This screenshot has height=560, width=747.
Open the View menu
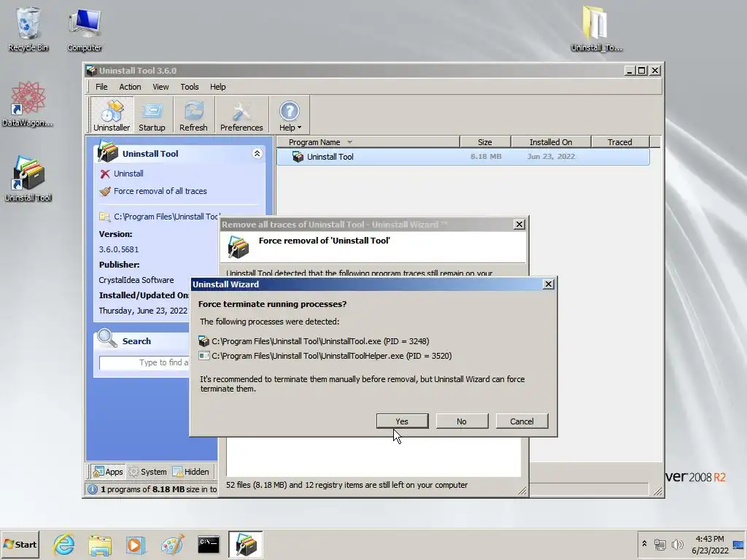coord(160,87)
